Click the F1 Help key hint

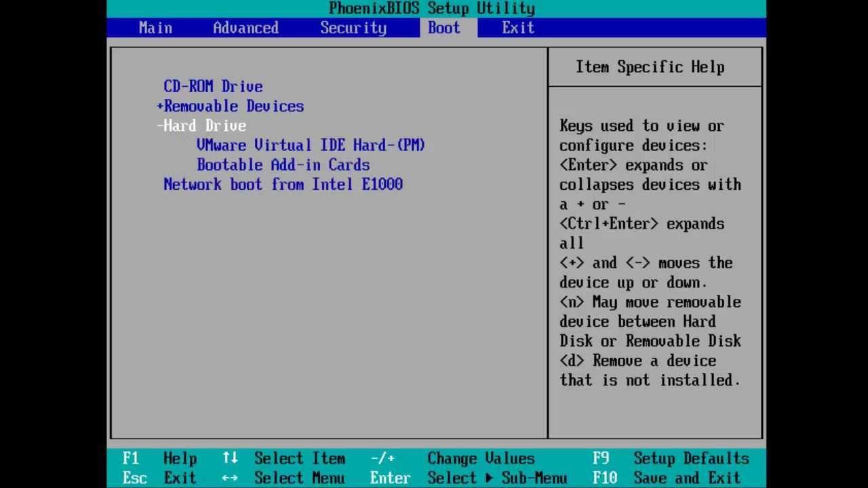click(x=159, y=459)
